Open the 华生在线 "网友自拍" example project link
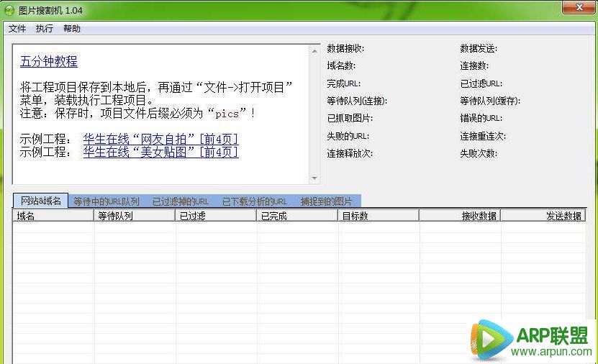Viewport: 598px width, 364px height. tap(160, 139)
